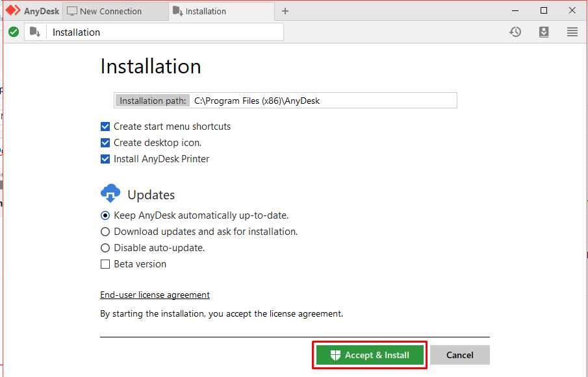Click the Installation page heading
The image size is (588, 377).
pos(151,67)
